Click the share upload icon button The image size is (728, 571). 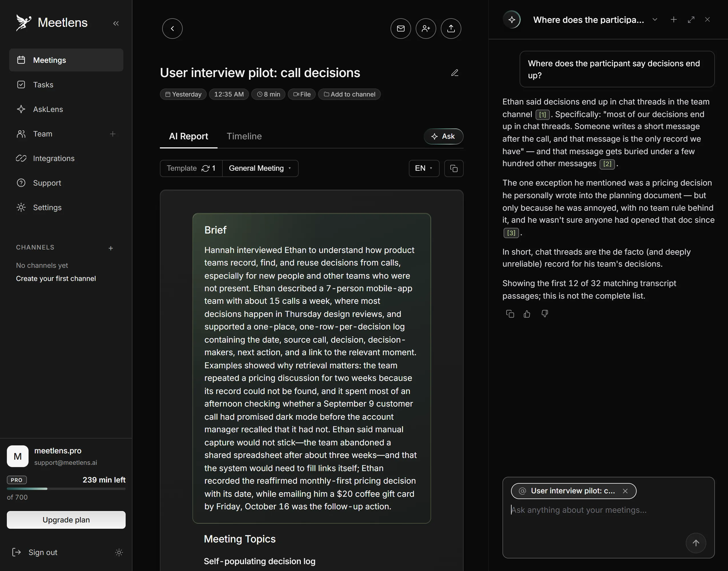[451, 29]
